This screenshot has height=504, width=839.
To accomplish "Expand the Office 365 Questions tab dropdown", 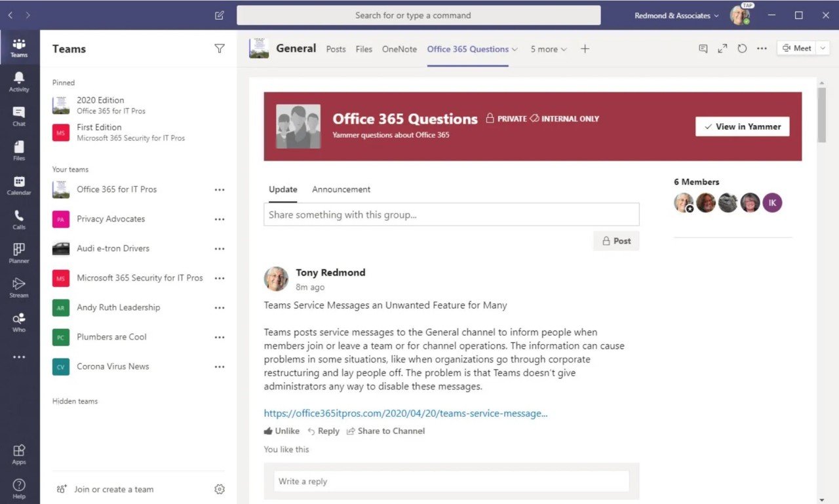I will click(515, 49).
